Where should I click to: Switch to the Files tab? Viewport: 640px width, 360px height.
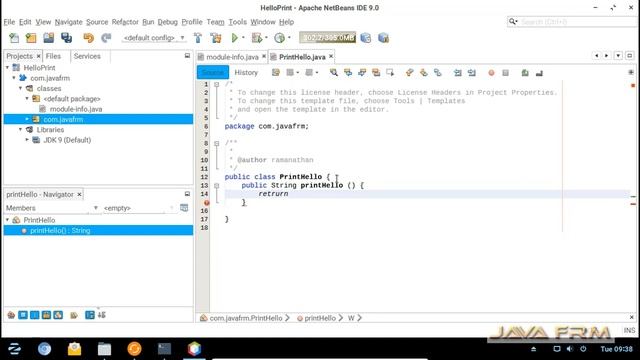pos(53,56)
